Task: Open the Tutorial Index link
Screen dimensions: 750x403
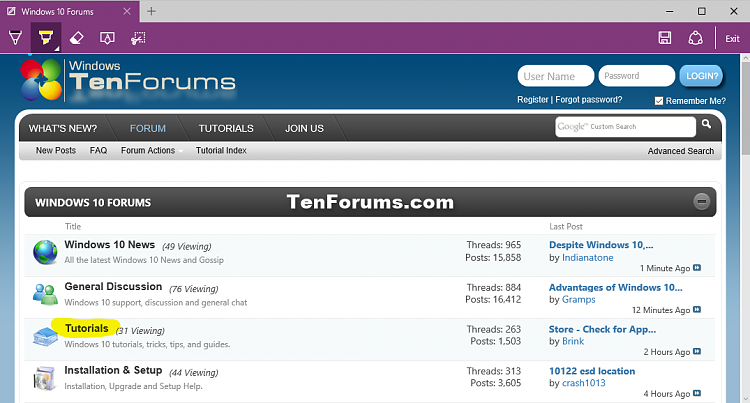Action: (x=221, y=151)
